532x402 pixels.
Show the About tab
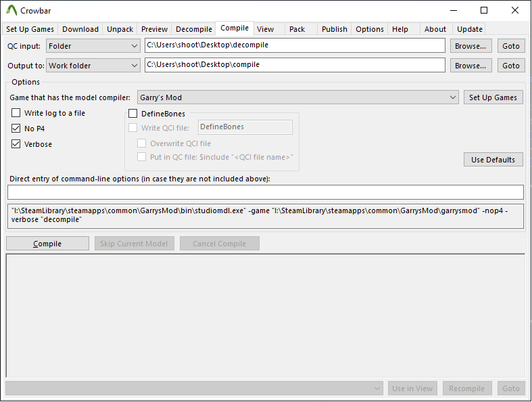[x=435, y=29]
